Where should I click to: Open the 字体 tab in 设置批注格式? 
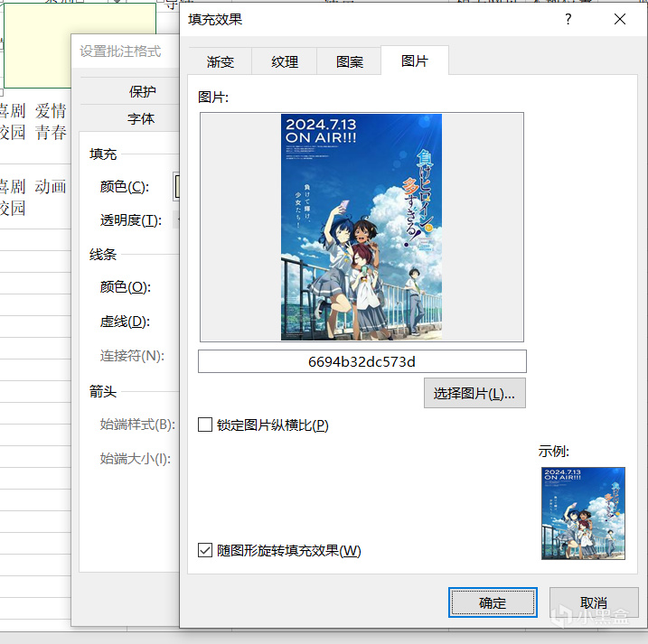[x=141, y=119]
